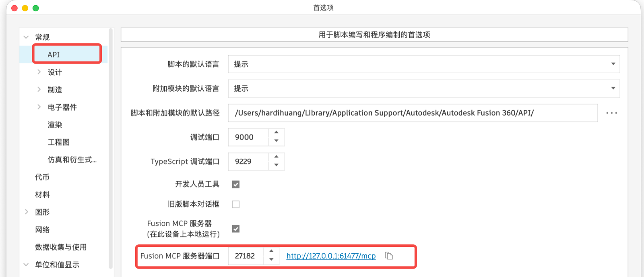Minimize the 首选项 window with yellow button
Viewport: 644px width, 277px height.
25,8
